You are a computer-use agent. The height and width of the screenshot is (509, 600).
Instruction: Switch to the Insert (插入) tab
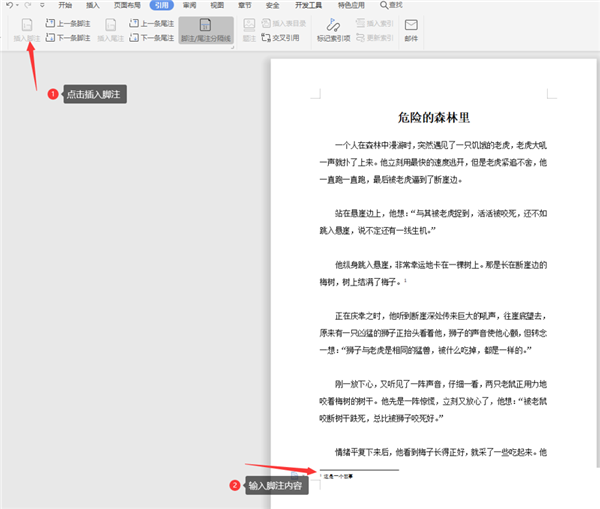click(92, 5)
